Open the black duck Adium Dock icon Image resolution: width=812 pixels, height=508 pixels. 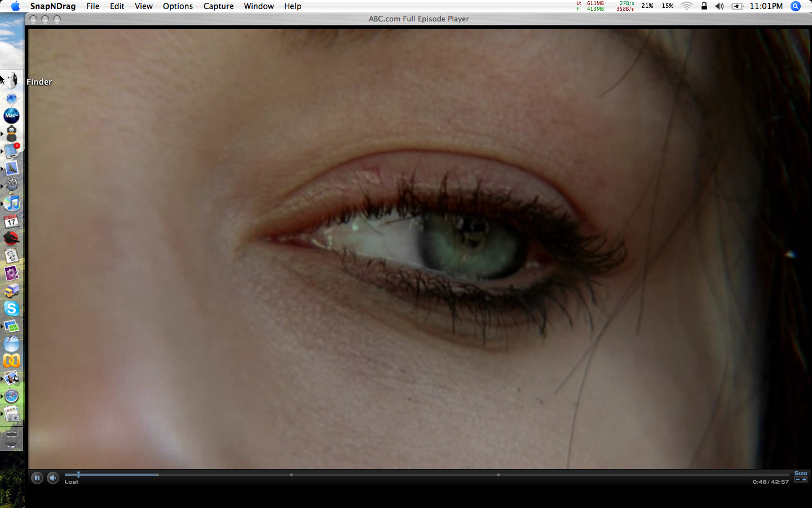(12, 133)
